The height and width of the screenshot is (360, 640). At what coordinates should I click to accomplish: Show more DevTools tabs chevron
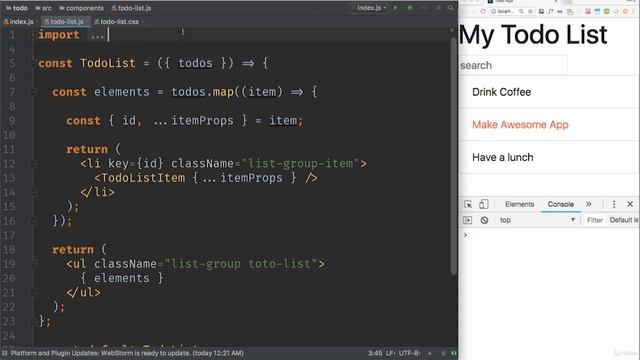click(589, 204)
